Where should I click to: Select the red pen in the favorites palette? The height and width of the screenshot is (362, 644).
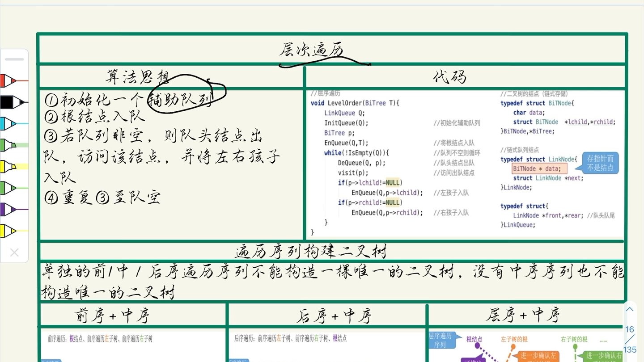point(8,81)
